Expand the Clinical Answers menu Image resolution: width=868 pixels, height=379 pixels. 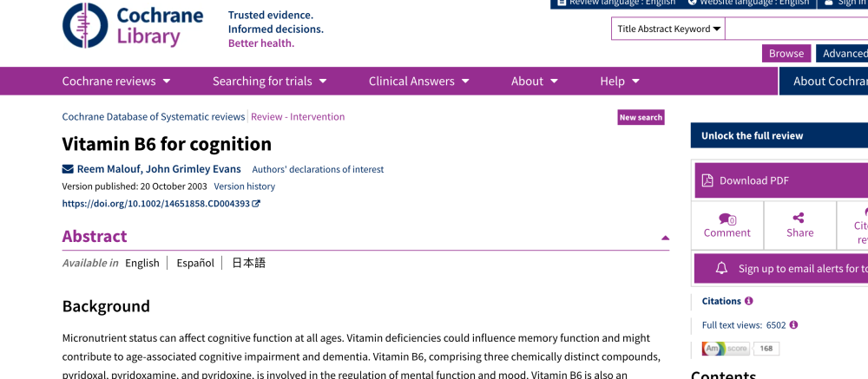tap(419, 82)
